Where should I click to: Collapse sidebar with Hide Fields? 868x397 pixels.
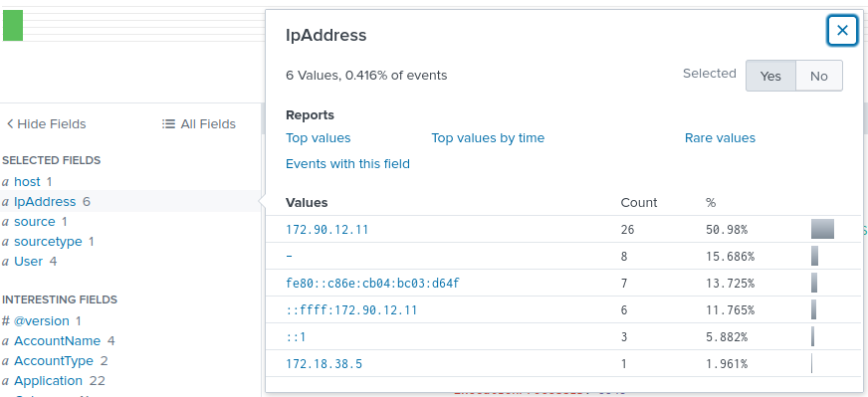coord(46,124)
